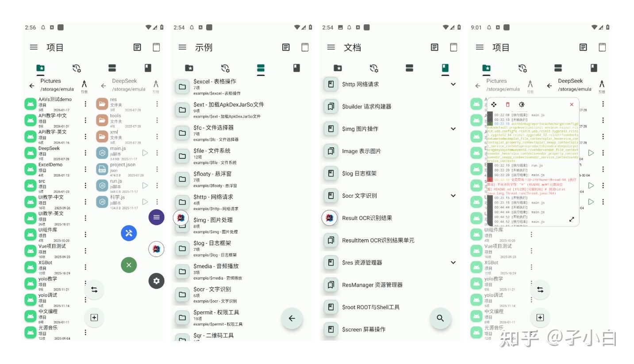Viewport: 634px width, 364px height.
Task: Tap the text-lines log icon in 示例 header
Action: [286, 47]
